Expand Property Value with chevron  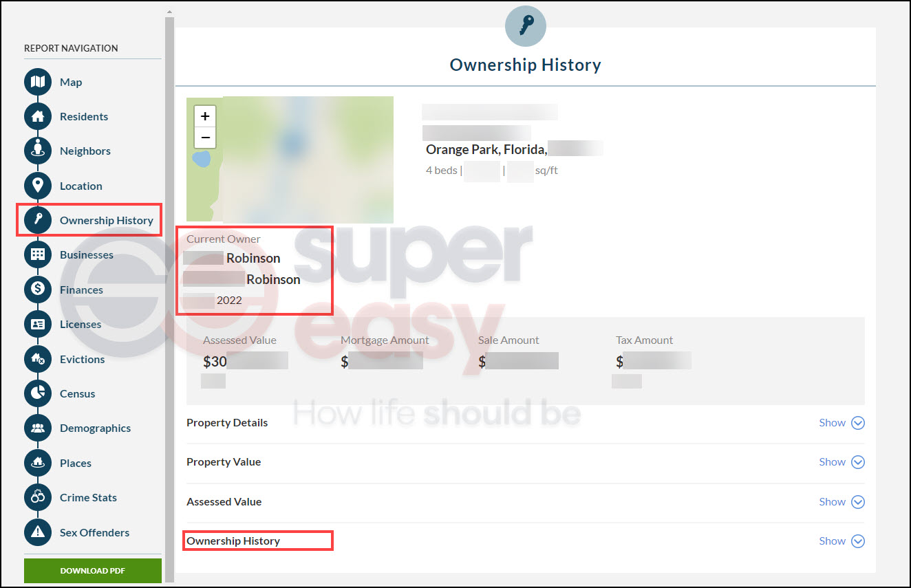coord(858,462)
